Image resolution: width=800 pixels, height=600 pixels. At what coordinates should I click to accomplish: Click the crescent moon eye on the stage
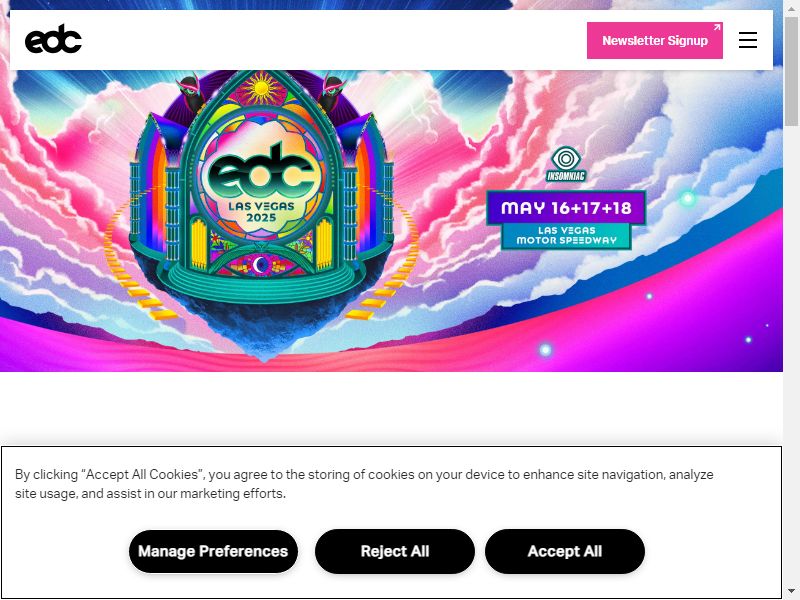tap(260, 265)
